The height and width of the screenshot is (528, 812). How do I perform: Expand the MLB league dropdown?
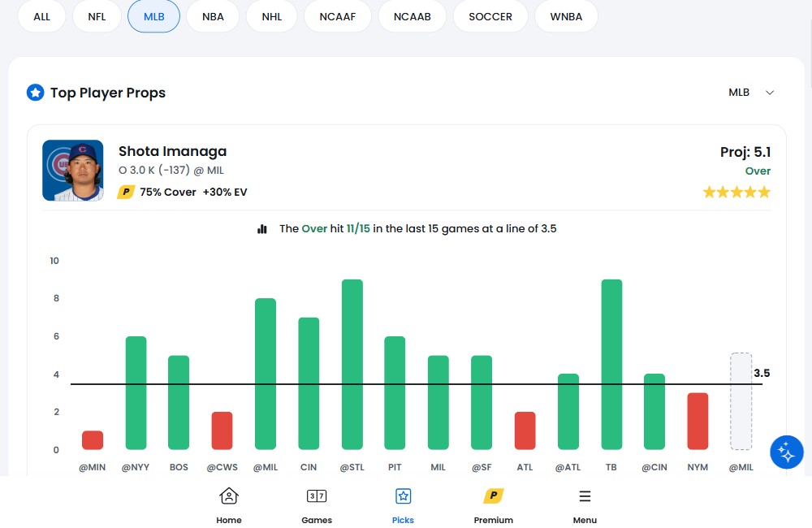751,93
